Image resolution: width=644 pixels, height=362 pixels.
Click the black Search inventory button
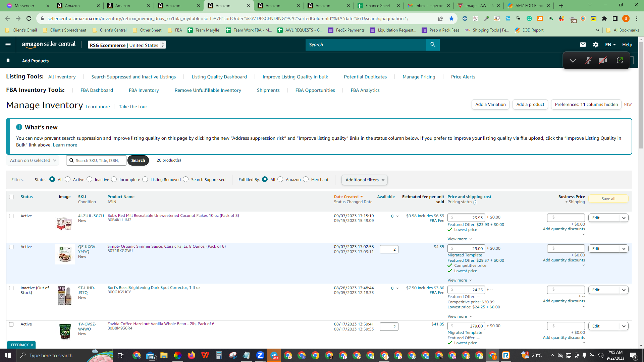pos(138,161)
